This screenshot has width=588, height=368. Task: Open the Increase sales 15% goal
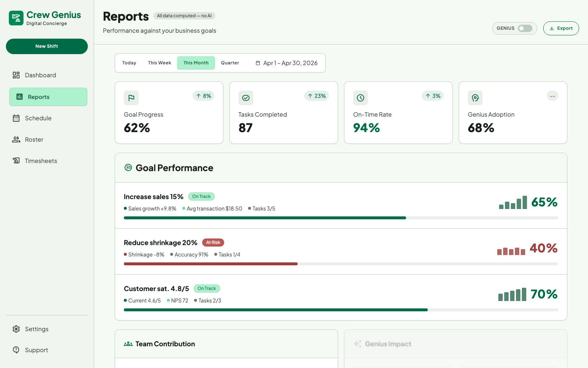154,197
